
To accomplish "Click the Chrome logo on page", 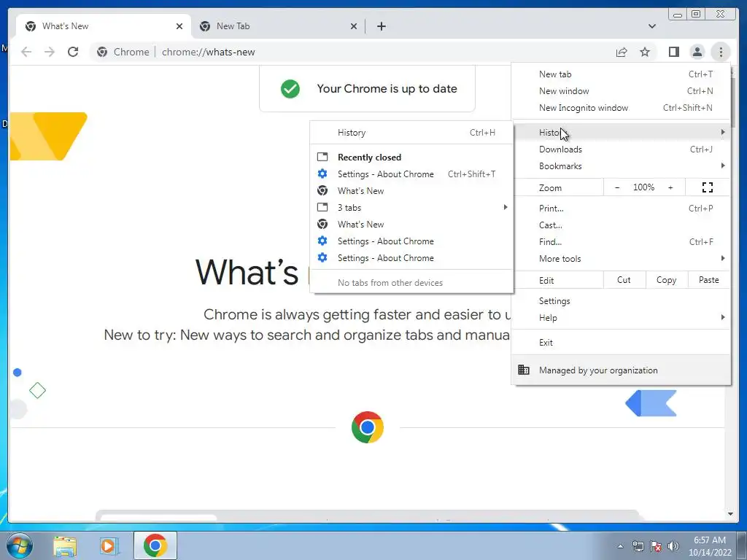I will point(368,427).
